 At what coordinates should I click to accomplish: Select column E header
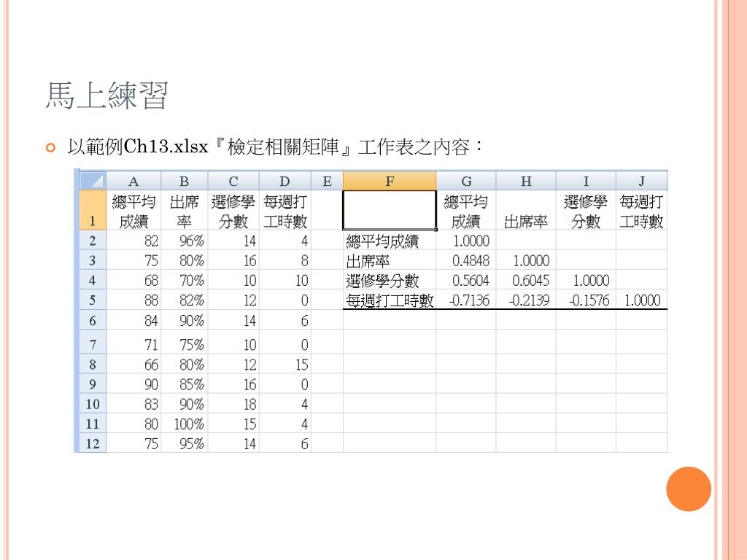(x=327, y=181)
